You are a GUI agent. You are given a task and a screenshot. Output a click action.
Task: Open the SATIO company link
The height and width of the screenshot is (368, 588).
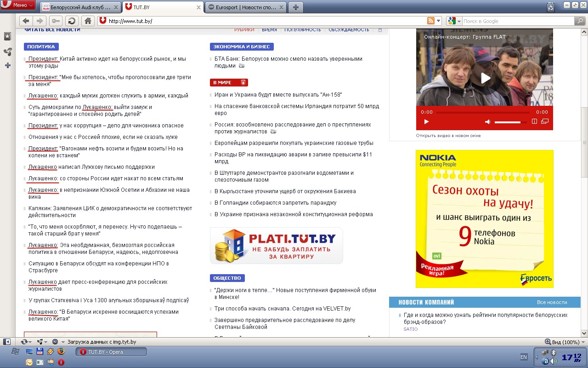411,329
